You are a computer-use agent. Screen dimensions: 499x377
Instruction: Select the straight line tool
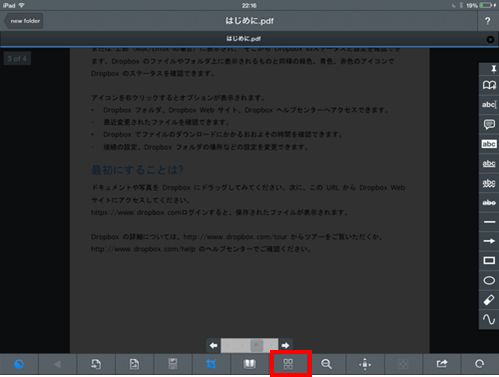pyautogui.click(x=489, y=222)
